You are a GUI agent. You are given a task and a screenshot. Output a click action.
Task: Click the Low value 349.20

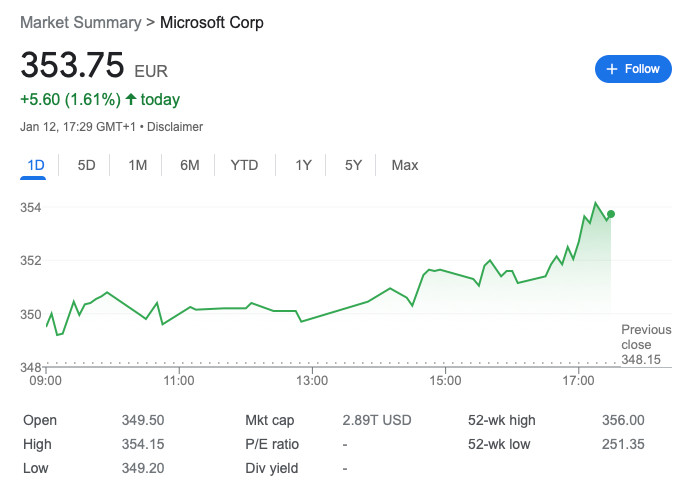pyautogui.click(x=143, y=468)
